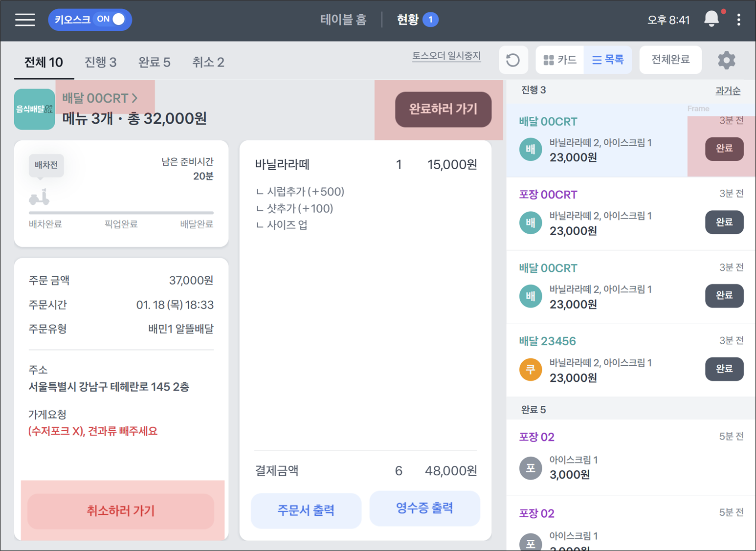
Task: Click the 배차전 status badge
Action: click(x=46, y=165)
